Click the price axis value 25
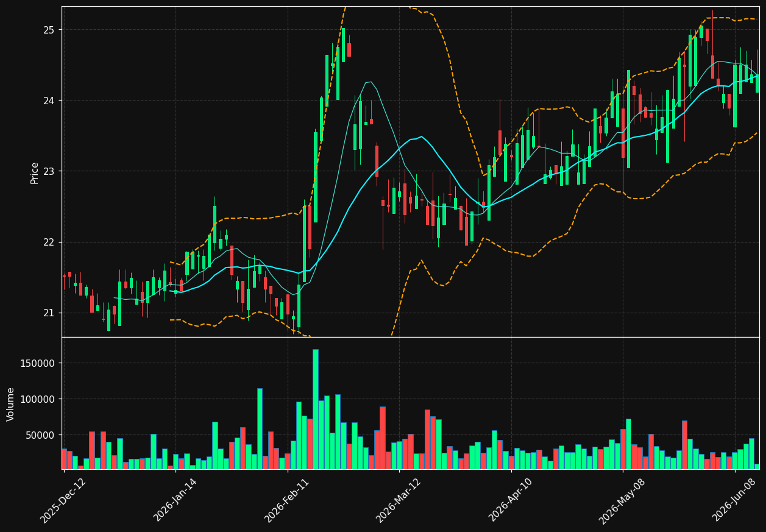766x532 pixels. pos(49,30)
